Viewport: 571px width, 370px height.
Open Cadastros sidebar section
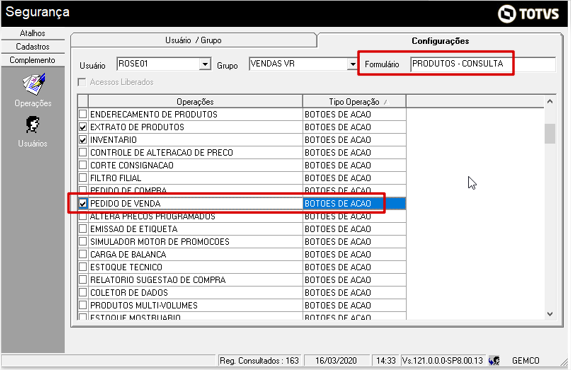33,47
